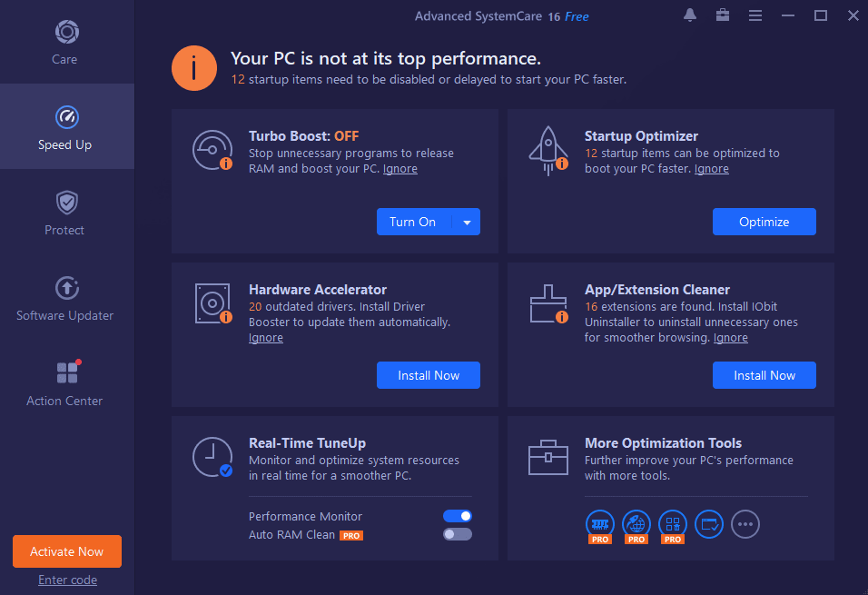Image resolution: width=868 pixels, height=595 pixels.
Task: Click the App/Extension Cleaner heading
Action: point(657,290)
